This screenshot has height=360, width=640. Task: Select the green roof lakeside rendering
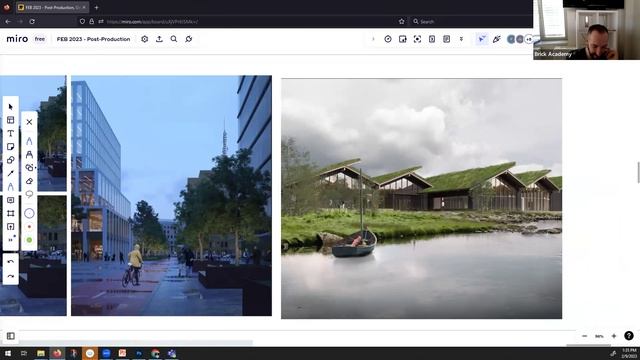pyautogui.click(x=421, y=198)
